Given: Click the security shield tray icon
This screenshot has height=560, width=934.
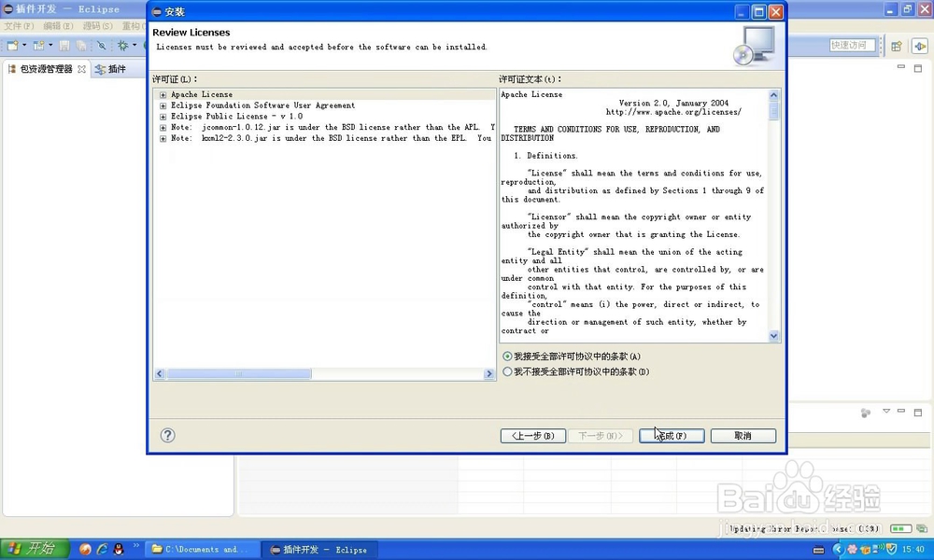Looking at the screenshot, I should click(891, 549).
